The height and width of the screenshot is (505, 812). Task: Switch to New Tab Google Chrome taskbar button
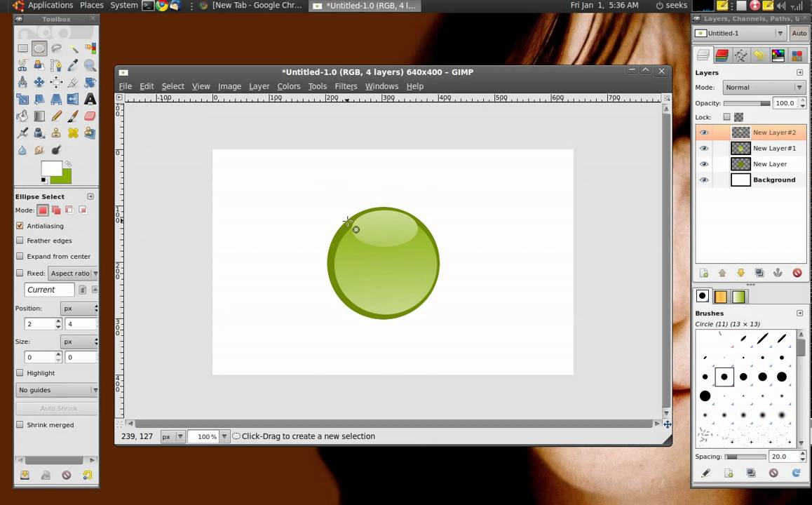(252, 6)
